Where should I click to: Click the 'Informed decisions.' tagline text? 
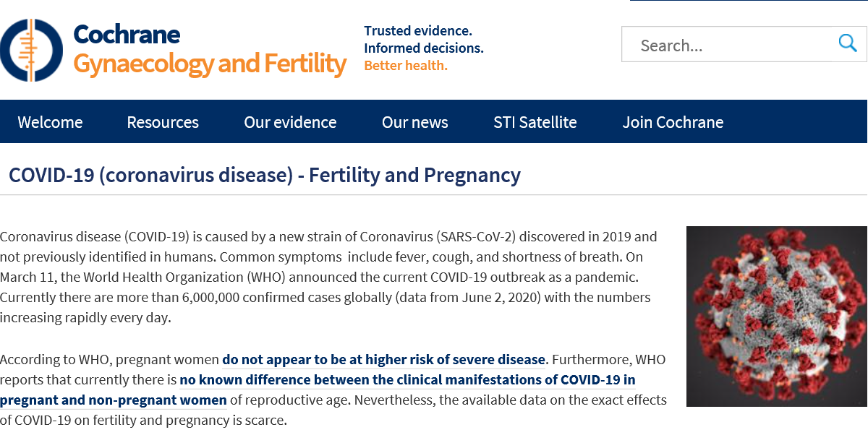coord(424,48)
